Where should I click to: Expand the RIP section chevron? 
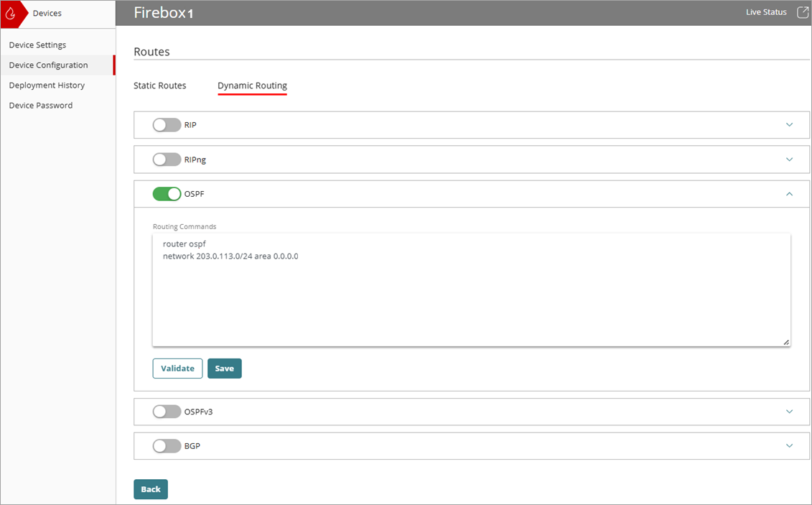coord(789,124)
